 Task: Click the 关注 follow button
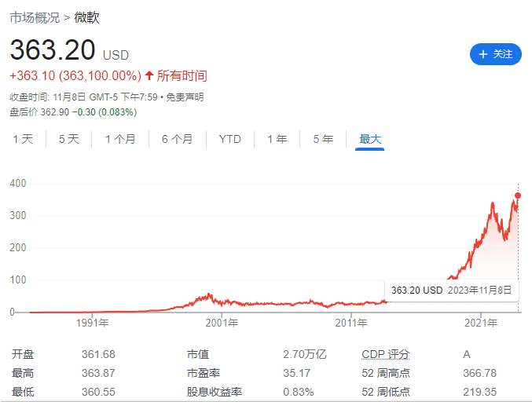[495, 54]
